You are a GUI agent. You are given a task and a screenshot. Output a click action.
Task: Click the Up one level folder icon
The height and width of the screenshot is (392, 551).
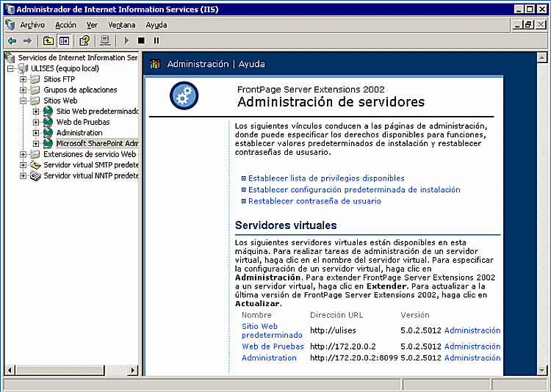(48, 41)
